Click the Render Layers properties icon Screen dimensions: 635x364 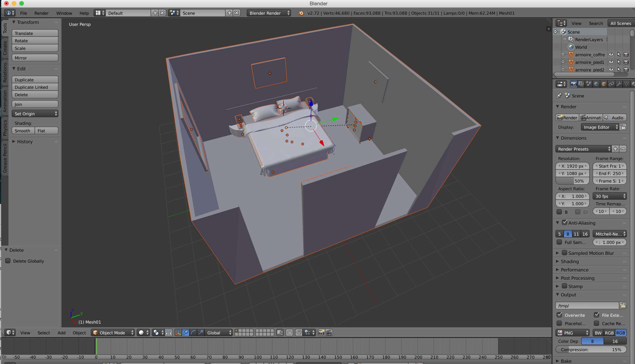581,84
